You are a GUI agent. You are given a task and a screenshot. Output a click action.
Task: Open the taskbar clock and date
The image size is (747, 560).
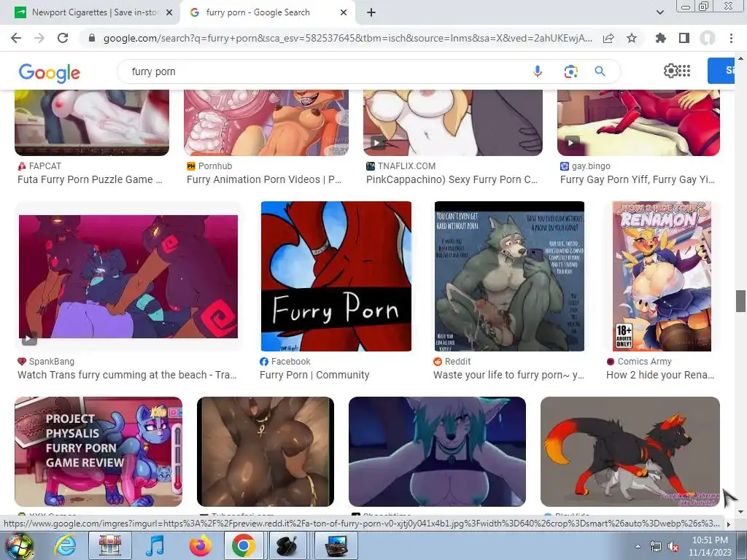(709, 546)
